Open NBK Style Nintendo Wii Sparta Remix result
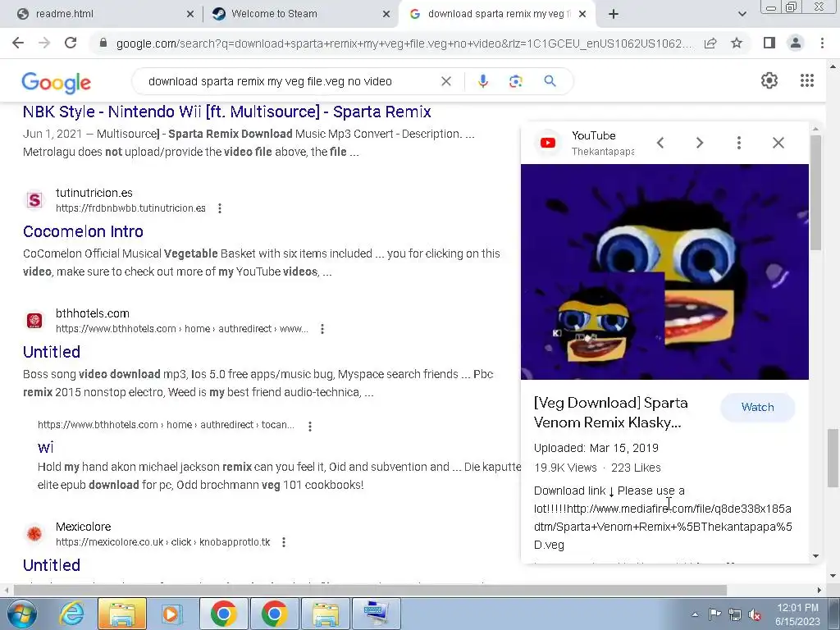The width and height of the screenshot is (840, 630). (x=226, y=112)
